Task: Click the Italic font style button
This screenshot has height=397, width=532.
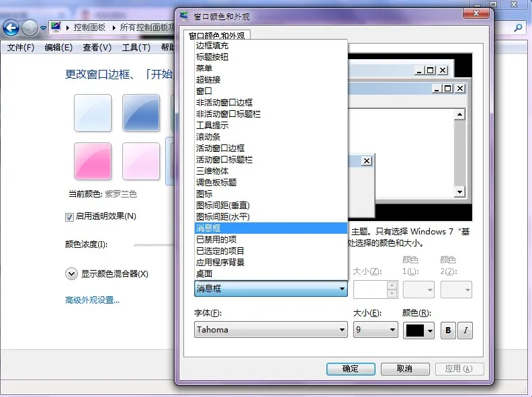Action: click(465, 330)
